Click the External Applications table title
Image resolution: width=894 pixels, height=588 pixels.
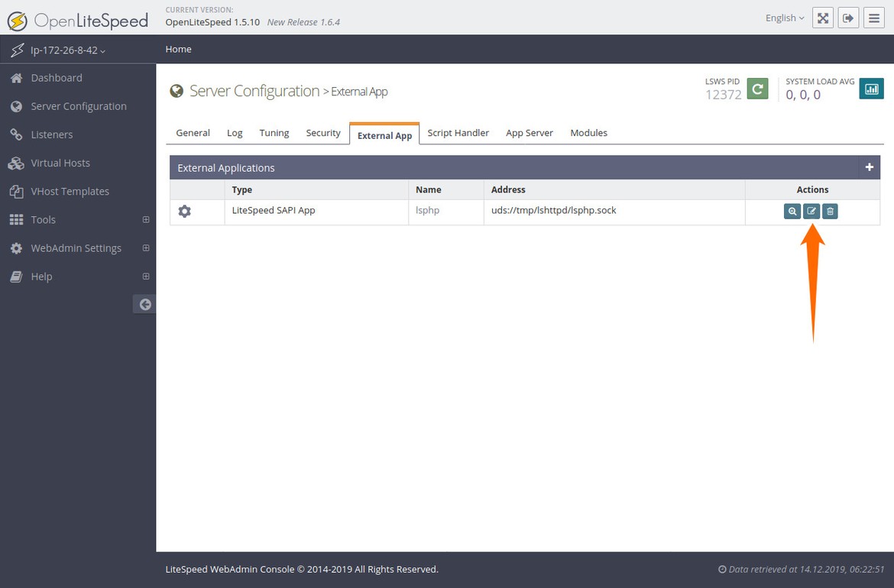click(225, 168)
